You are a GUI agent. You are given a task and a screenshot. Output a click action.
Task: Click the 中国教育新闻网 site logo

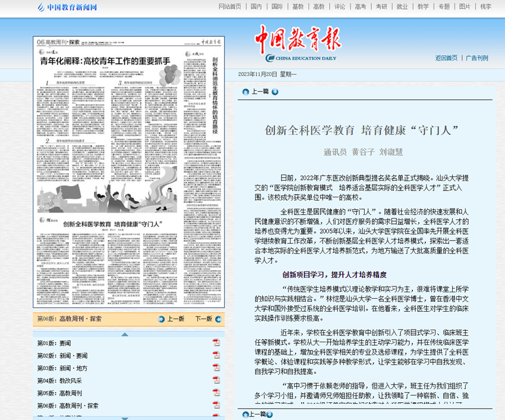click(67, 7)
